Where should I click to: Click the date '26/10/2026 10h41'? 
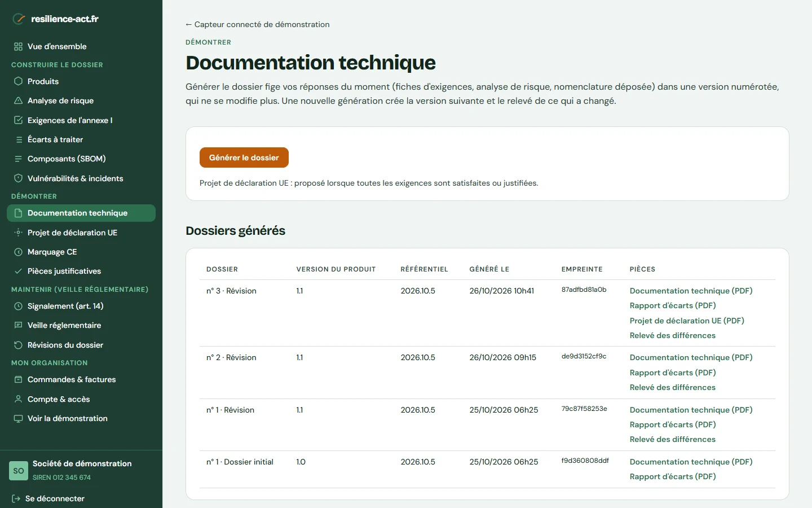tap(501, 291)
